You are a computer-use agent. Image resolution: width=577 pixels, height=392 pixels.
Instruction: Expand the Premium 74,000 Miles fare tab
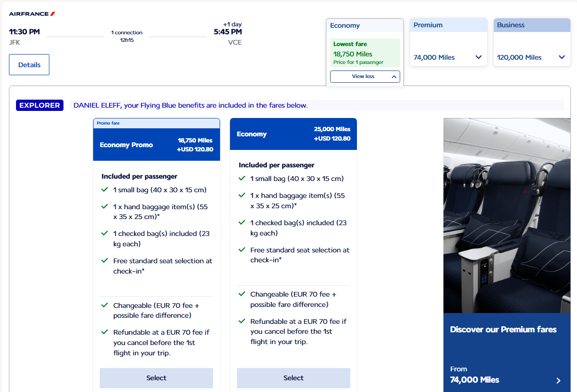click(448, 57)
